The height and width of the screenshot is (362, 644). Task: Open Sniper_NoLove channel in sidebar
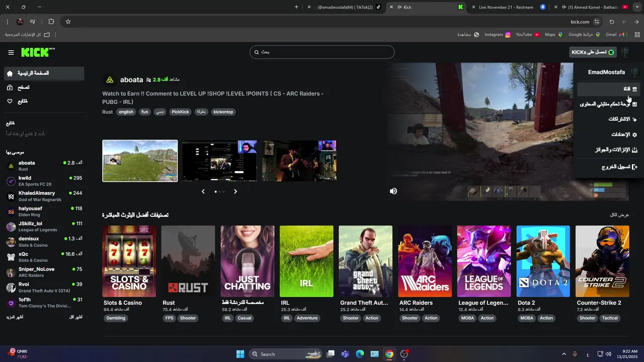44,272
